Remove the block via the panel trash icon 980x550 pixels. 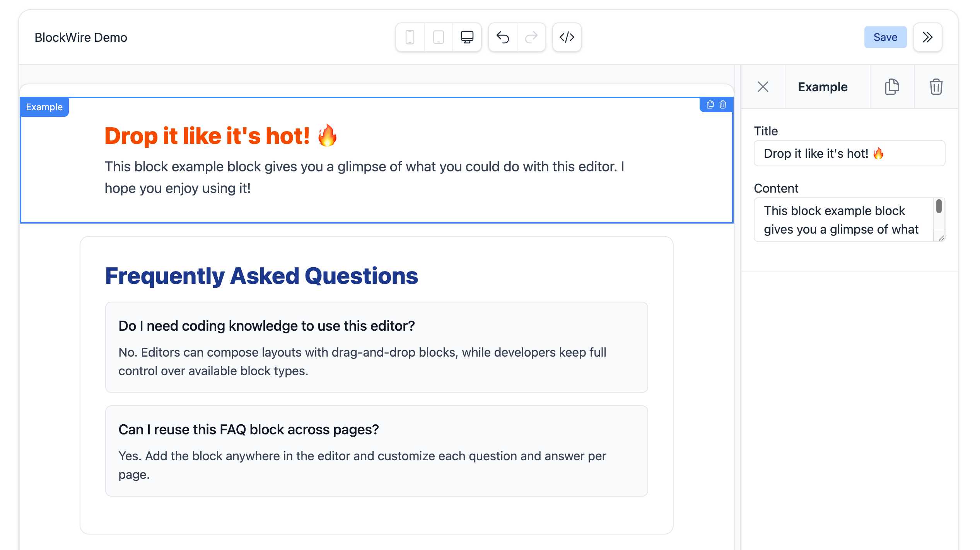point(936,87)
